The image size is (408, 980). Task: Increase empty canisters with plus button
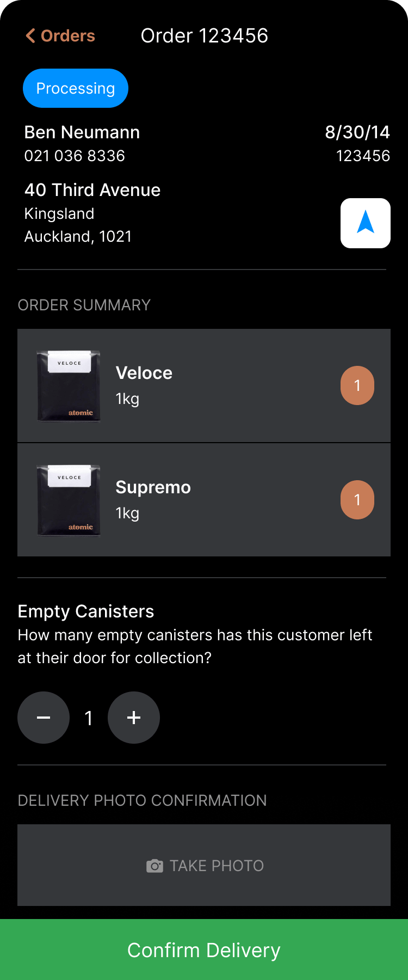pos(134,718)
